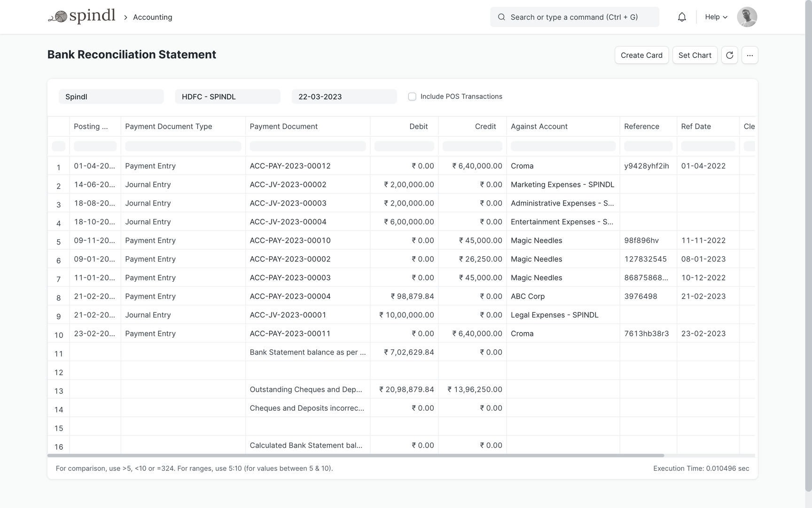Open the three-dot more options menu
This screenshot has height=508, width=812.
tap(750, 55)
